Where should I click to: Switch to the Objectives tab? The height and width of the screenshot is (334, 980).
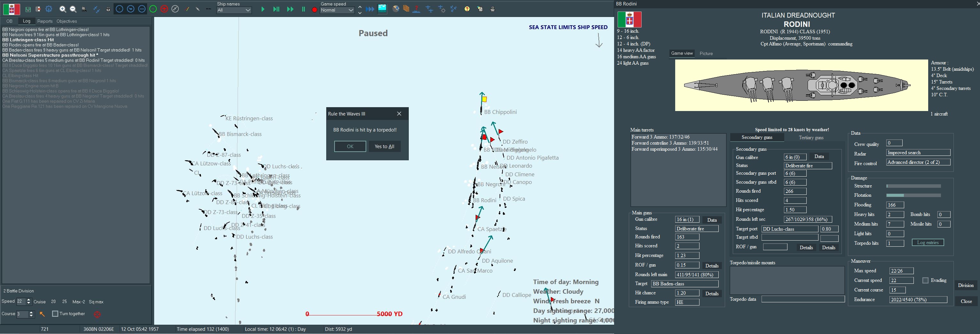[67, 21]
